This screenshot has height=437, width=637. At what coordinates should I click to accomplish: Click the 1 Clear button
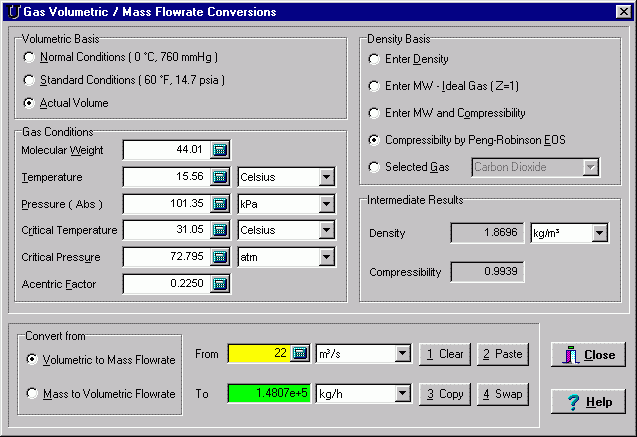tap(445, 354)
